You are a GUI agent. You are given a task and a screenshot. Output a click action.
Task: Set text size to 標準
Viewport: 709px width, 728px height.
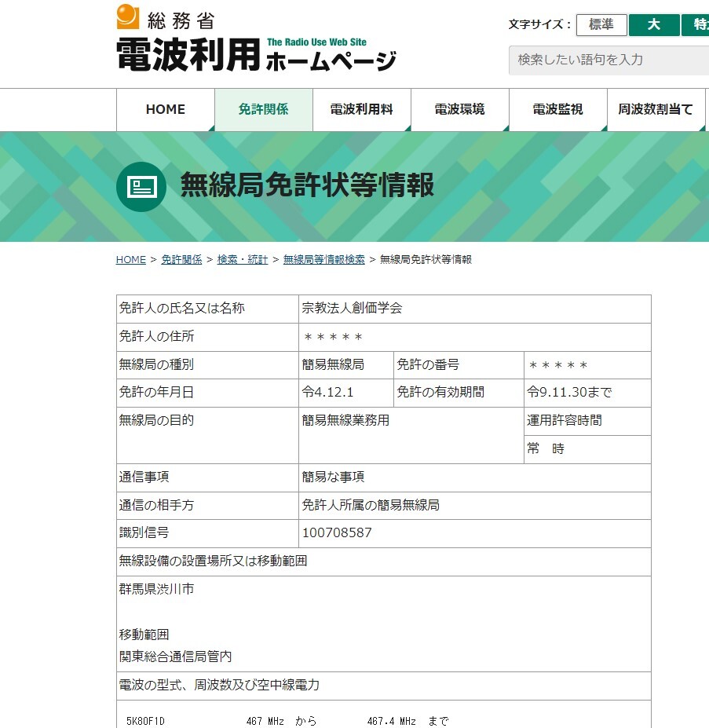601,24
